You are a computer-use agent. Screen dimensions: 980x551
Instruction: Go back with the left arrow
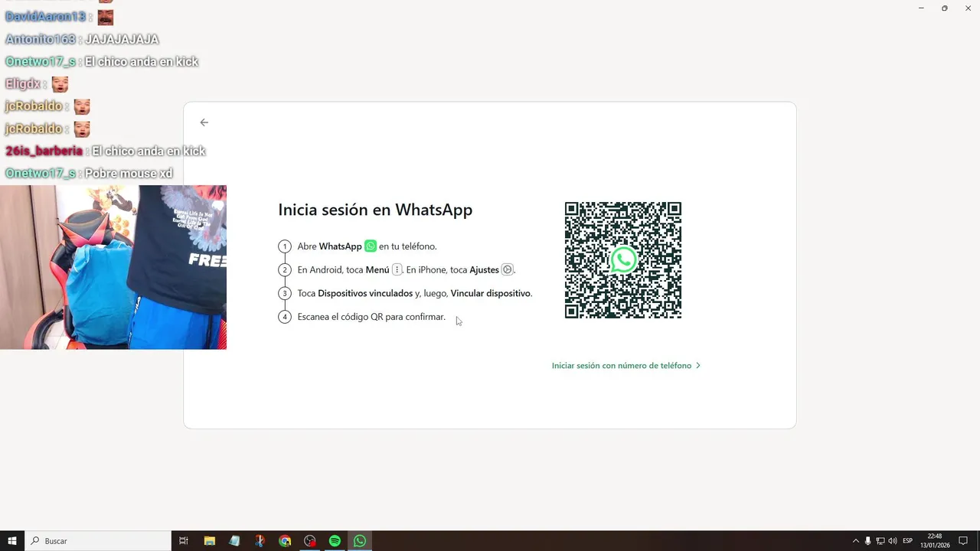tap(204, 122)
